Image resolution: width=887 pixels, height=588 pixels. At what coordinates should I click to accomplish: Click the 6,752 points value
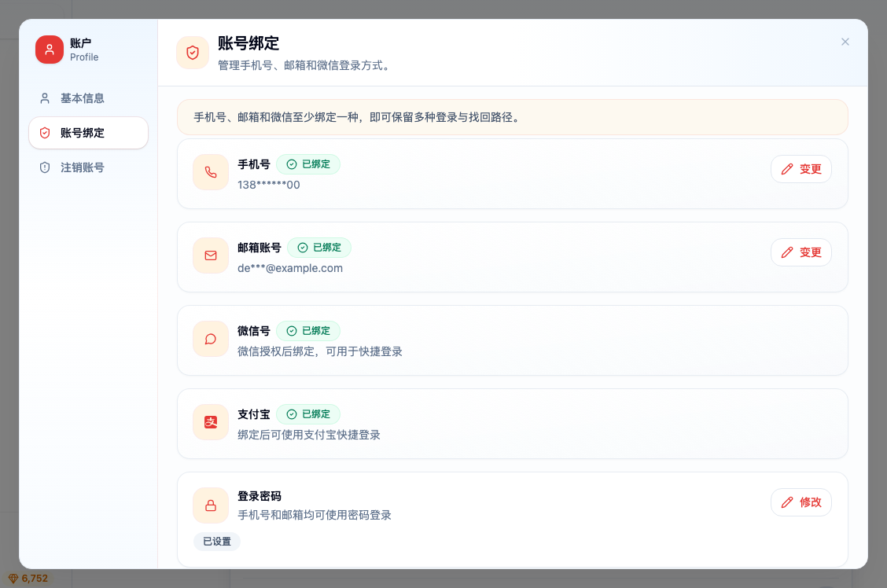pyautogui.click(x=35, y=579)
